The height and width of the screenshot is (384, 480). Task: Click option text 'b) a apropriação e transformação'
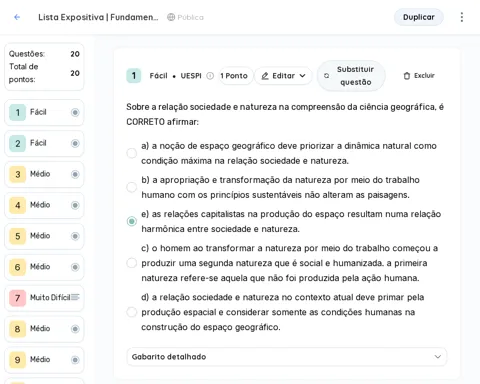tap(280, 187)
